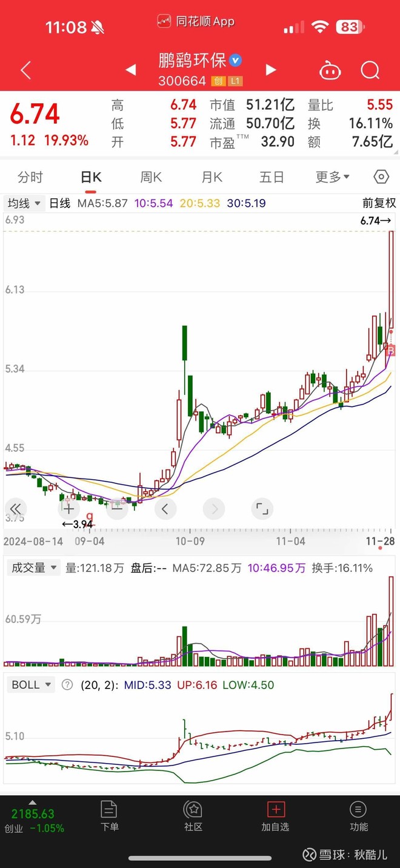Image resolution: width=400 pixels, height=868 pixels.
Task: Tap the BOLL UP:6.16 value
Action: (x=197, y=685)
